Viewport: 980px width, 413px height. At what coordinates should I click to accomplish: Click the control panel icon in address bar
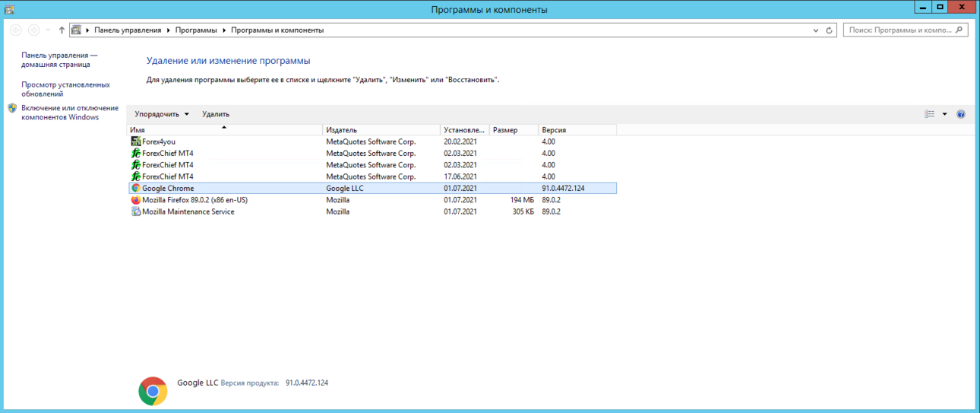[x=76, y=30]
